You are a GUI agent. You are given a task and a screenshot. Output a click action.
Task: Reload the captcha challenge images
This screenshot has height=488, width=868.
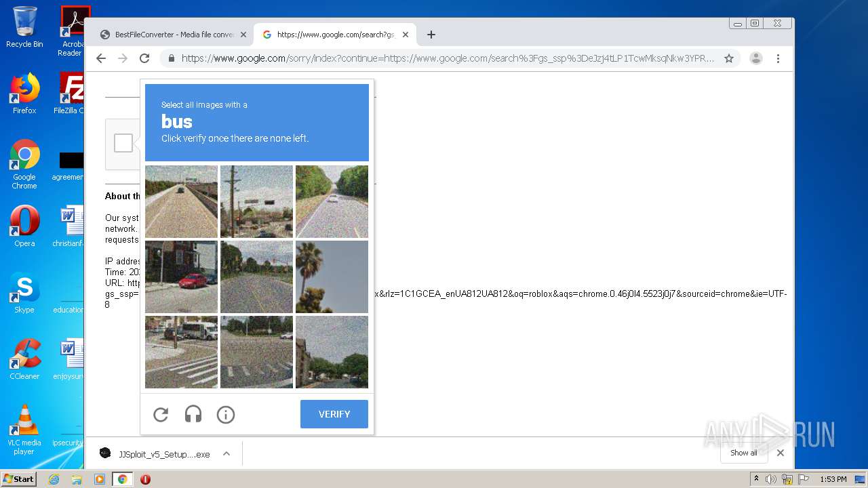pos(161,414)
